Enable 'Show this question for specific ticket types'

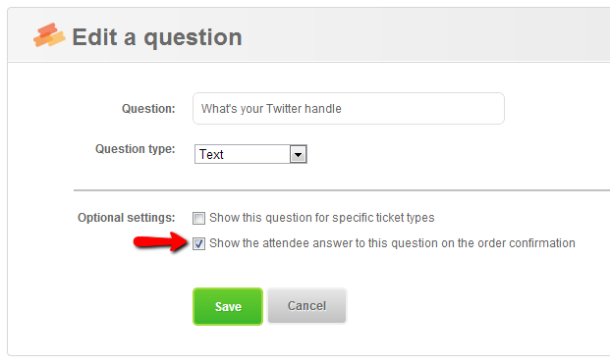[198, 218]
